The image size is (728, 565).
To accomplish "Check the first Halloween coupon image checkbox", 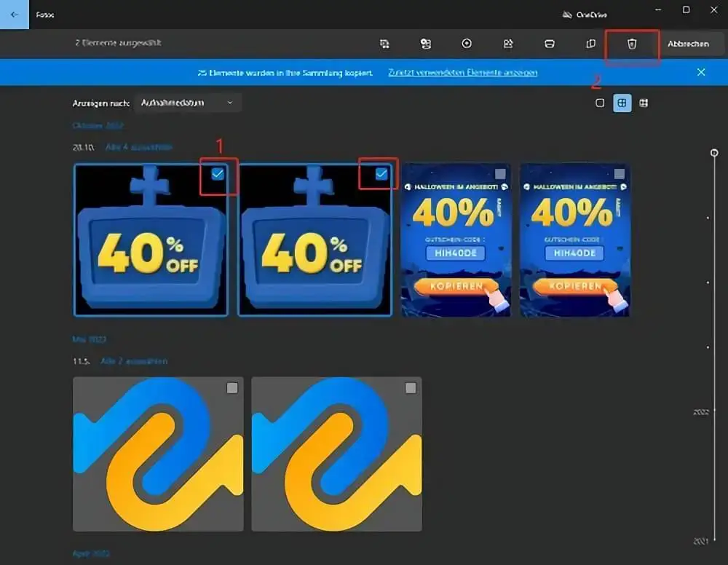I will click(499, 174).
